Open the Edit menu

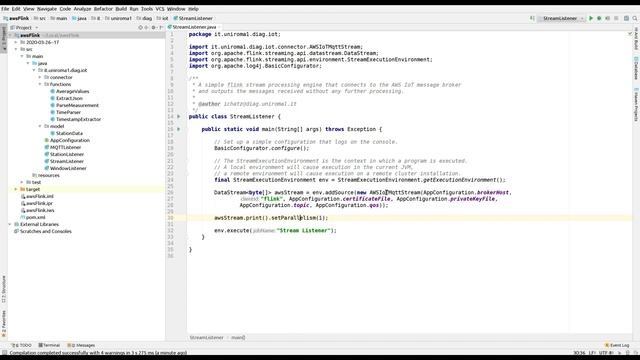(x=16, y=9)
